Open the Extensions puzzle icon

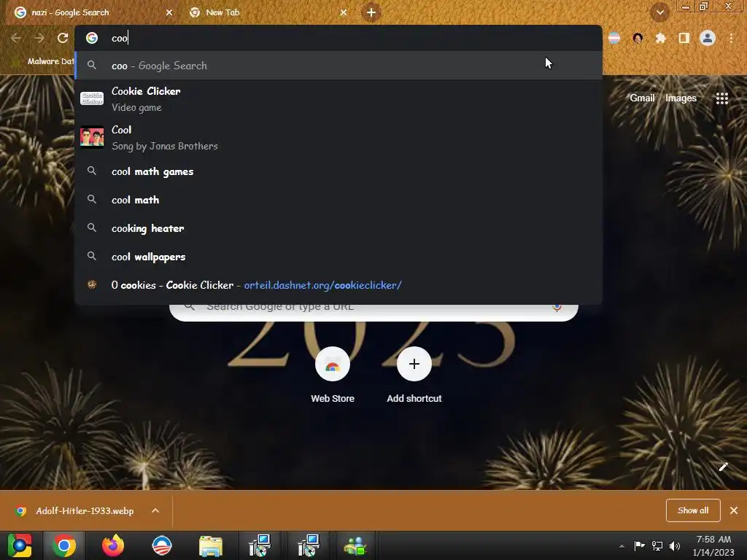661,38
